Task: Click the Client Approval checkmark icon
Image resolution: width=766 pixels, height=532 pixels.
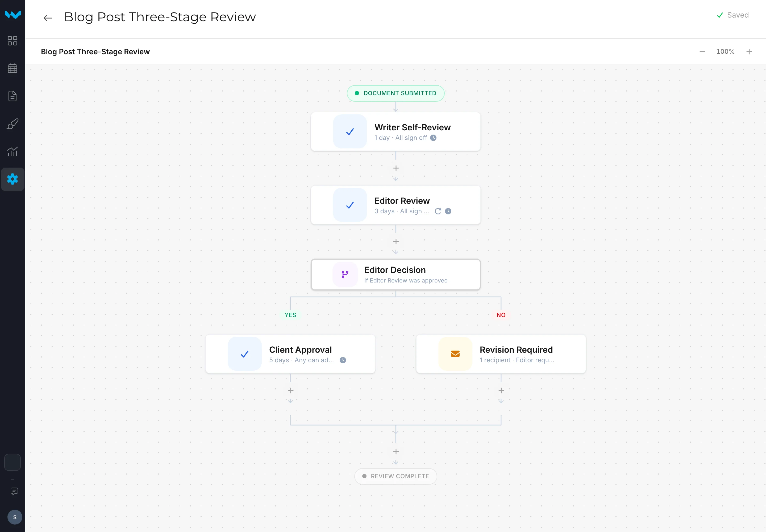Action: 244,354
